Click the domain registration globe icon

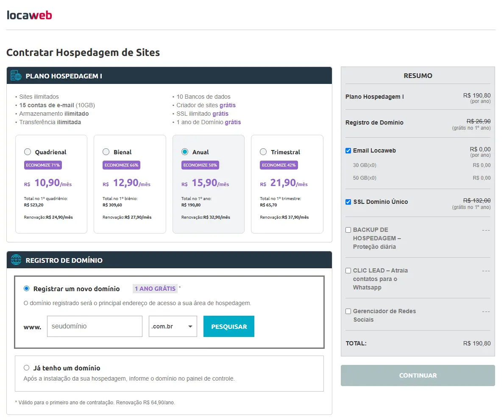point(16,260)
